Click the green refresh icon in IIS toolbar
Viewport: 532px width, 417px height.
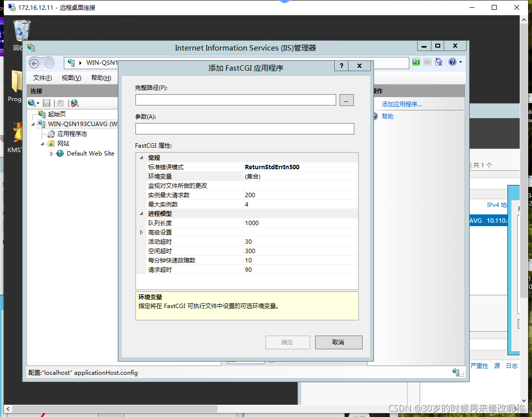click(416, 62)
